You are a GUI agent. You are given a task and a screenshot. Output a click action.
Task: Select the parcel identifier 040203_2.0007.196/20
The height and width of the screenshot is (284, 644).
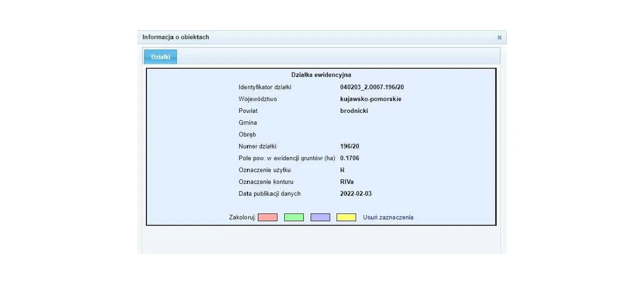coord(372,87)
